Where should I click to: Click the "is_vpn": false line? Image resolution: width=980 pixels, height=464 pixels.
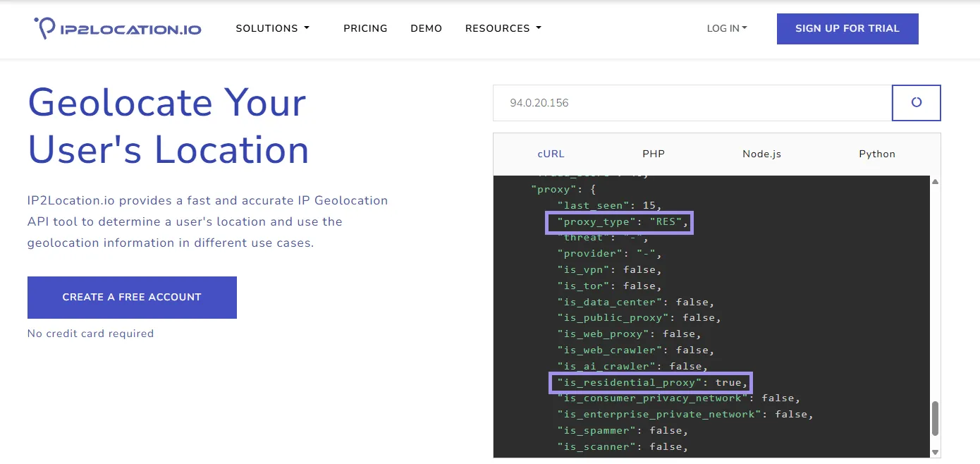[x=610, y=269]
